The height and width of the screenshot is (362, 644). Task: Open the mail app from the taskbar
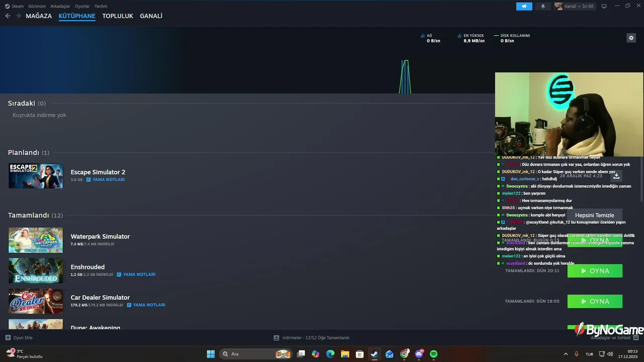pos(389,354)
